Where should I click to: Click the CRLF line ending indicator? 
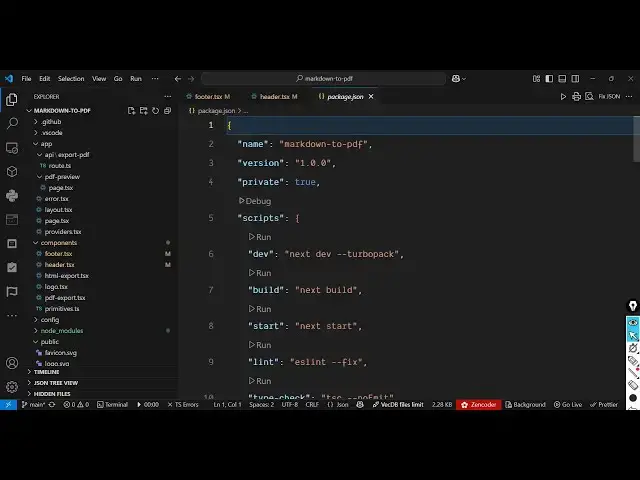312,404
